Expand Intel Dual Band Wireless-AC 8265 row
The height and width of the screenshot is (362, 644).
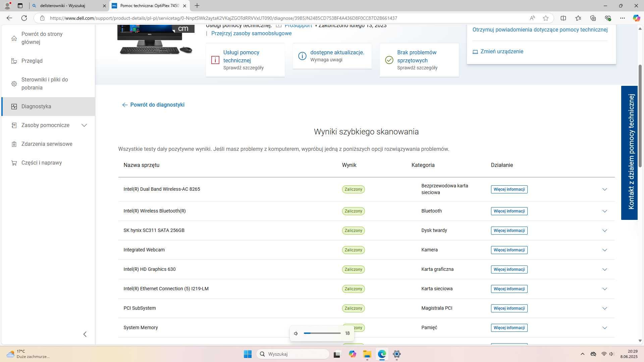click(604, 189)
